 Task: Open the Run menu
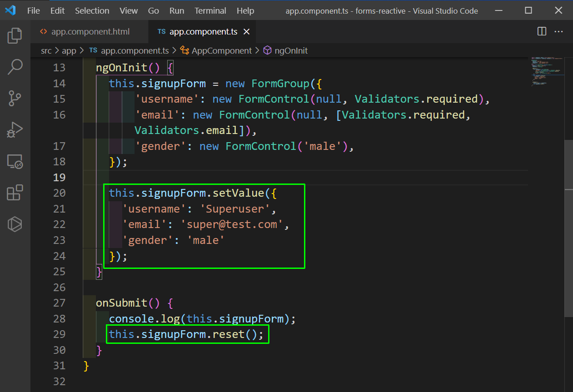[177, 10]
